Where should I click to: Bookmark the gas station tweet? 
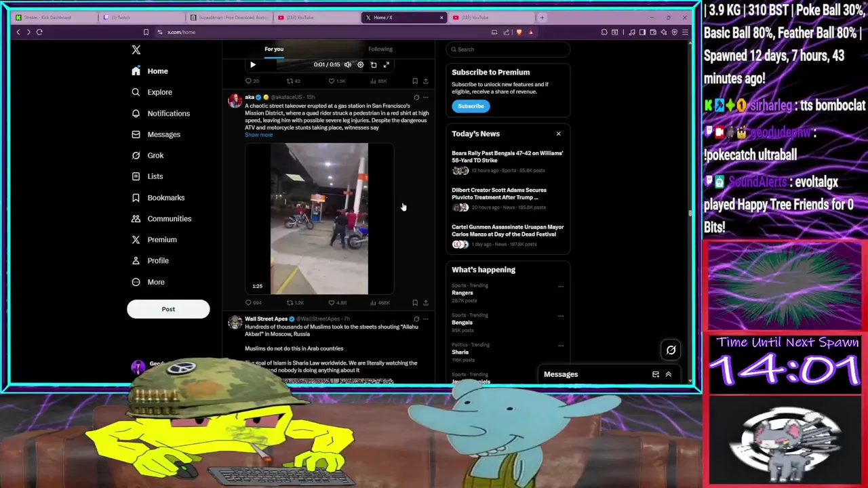415,303
